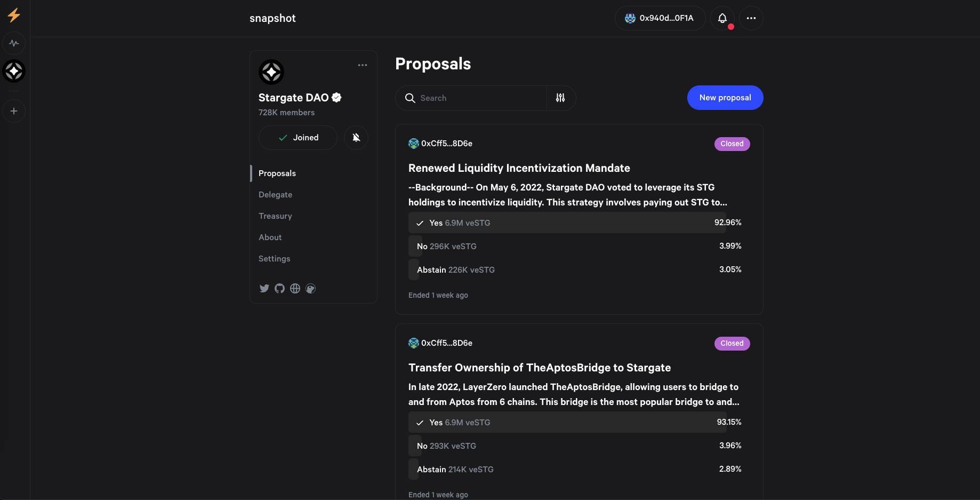This screenshot has width=980, height=500.
Task: Select the Stargate DAO space in sidebar
Action: tap(14, 71)
